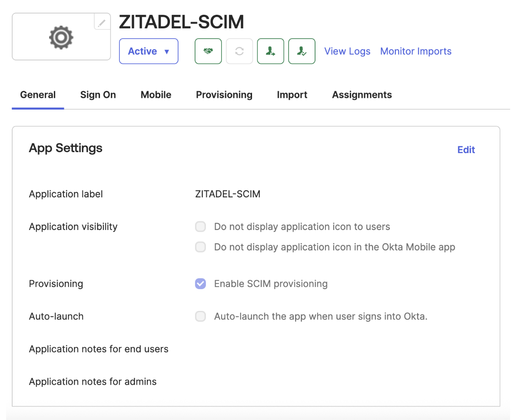The width and height of the screenshot is (511, 420).
Task: Enable Auto-launch the app checkbox
Action: [x=200, y=317]
